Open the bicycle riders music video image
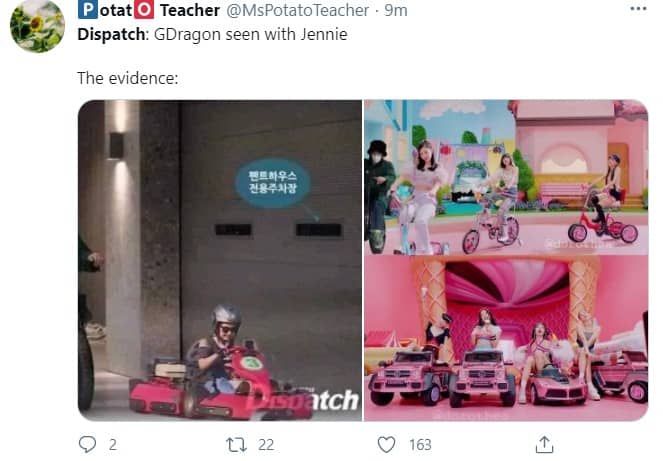The width and height of the screenshot is (663, 461). pos(506,177)
